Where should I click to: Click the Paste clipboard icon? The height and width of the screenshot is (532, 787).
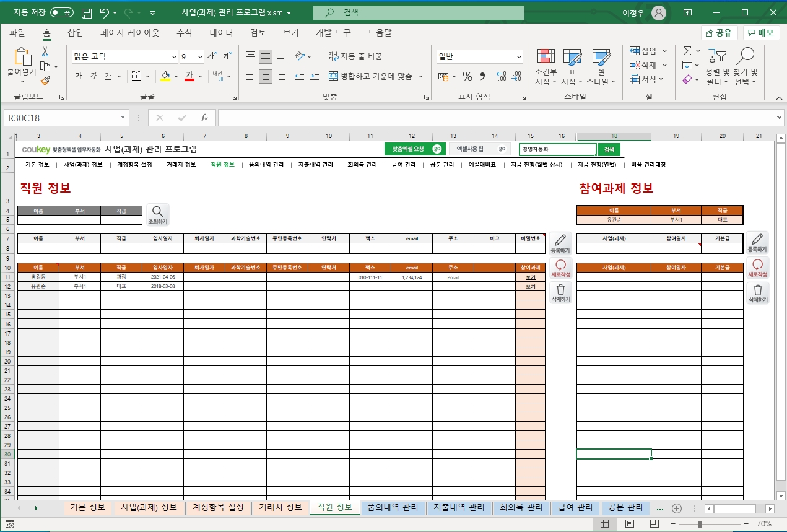22,57
